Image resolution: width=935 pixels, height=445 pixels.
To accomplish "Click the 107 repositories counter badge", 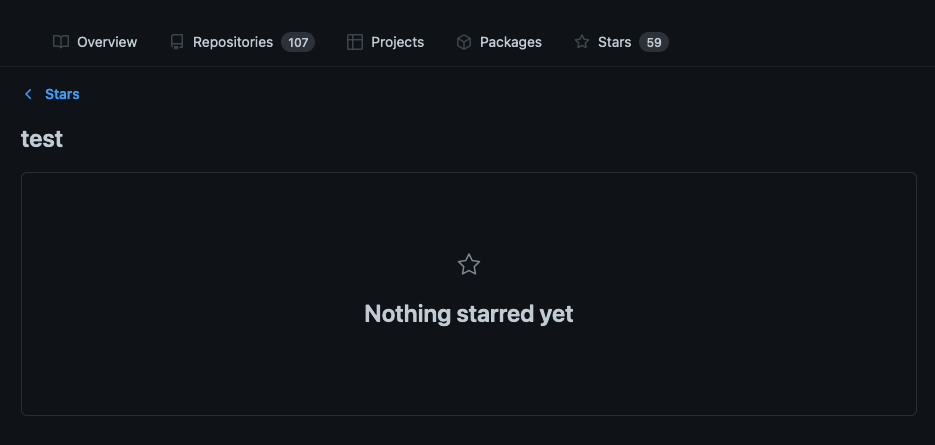I will 298,42.
